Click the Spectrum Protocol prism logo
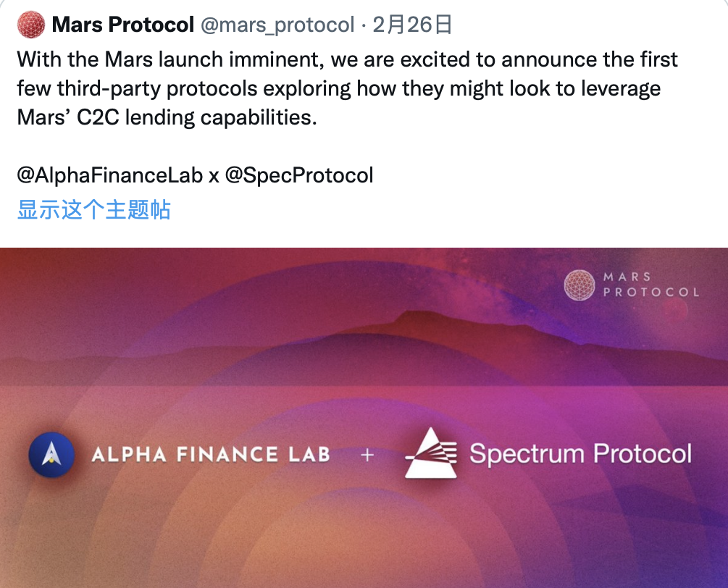The width and height of the screenshot is (728, 588). [x=431, y=453]
